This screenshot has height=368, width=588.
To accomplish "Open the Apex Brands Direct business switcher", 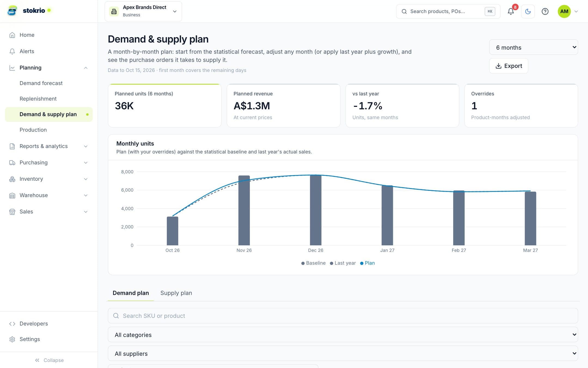I will tap(143, 11).
